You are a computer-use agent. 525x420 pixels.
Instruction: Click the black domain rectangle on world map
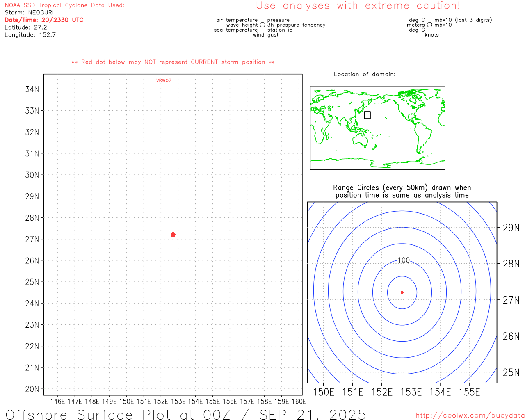coord(367,115)
